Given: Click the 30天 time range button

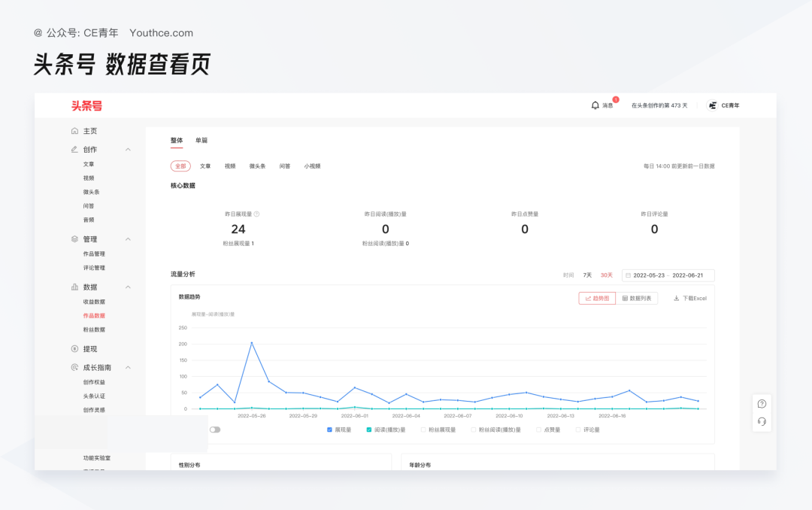Looking at the screenshot, I should [605, 275].
